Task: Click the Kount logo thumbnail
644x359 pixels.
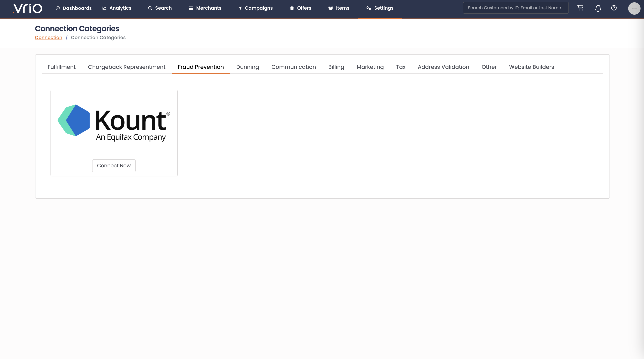Action: tap(114, 123)
